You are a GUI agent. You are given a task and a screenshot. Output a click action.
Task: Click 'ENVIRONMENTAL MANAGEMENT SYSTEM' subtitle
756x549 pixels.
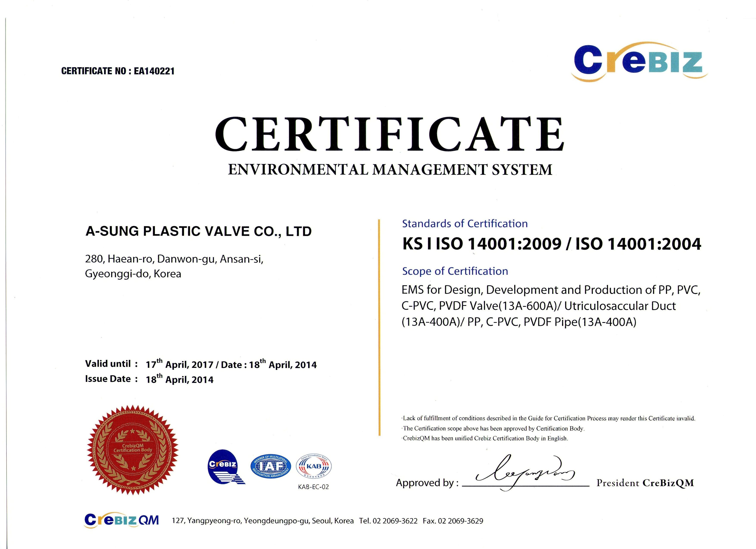[x=390, y=170]
